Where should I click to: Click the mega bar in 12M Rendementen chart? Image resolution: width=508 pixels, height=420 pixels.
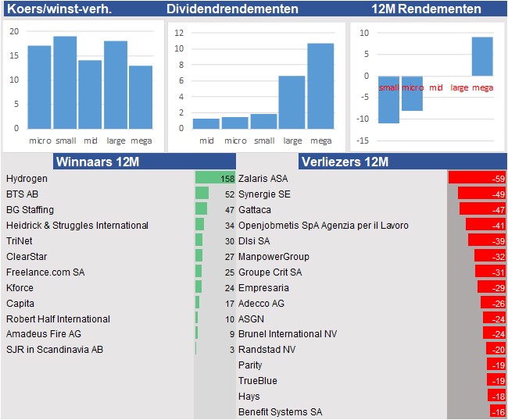[482, 56]
